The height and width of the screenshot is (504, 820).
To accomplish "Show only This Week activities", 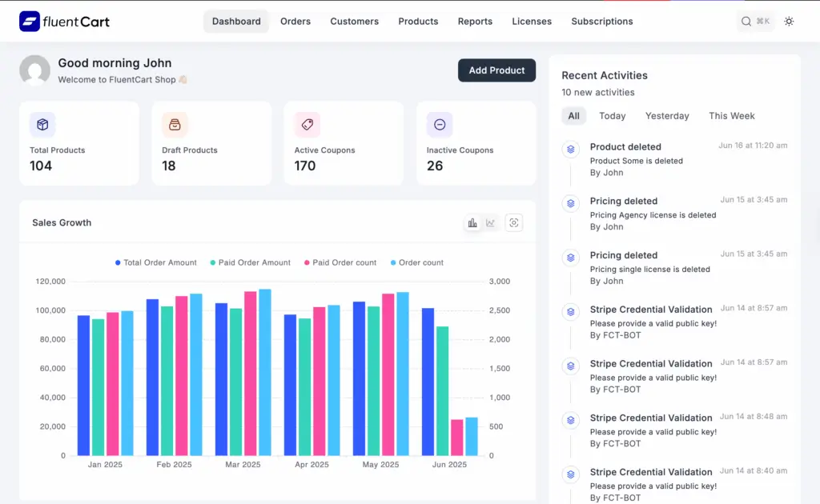I will coord(731,115).
